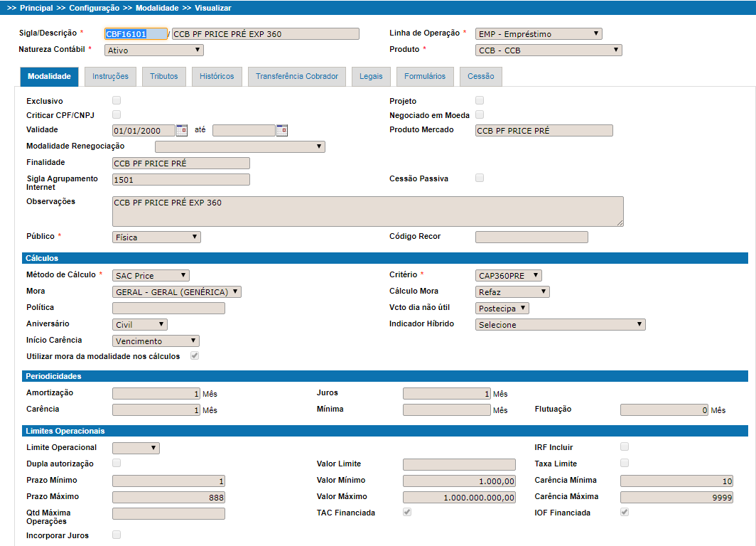Image resolution: width=756 pixels, height=546 pixels.
Task: Switch to the Instruções tab
Action: [x=110, y=77]
